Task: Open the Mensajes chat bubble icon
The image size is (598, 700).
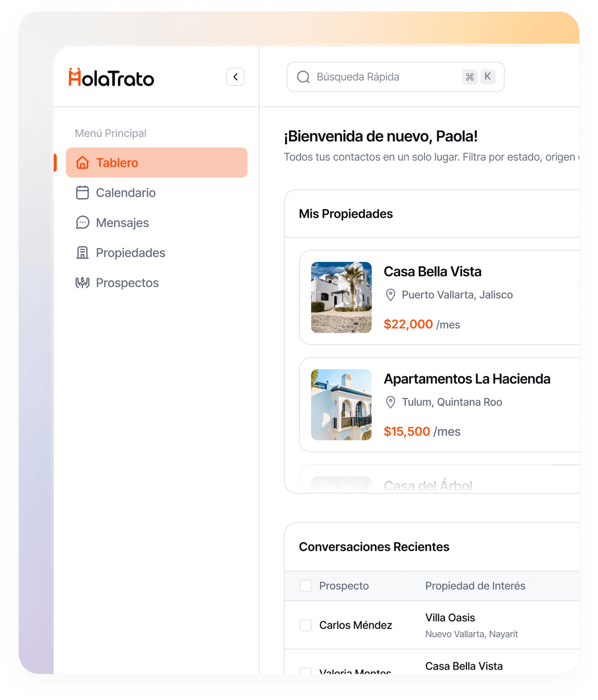Action: (82, 223)
